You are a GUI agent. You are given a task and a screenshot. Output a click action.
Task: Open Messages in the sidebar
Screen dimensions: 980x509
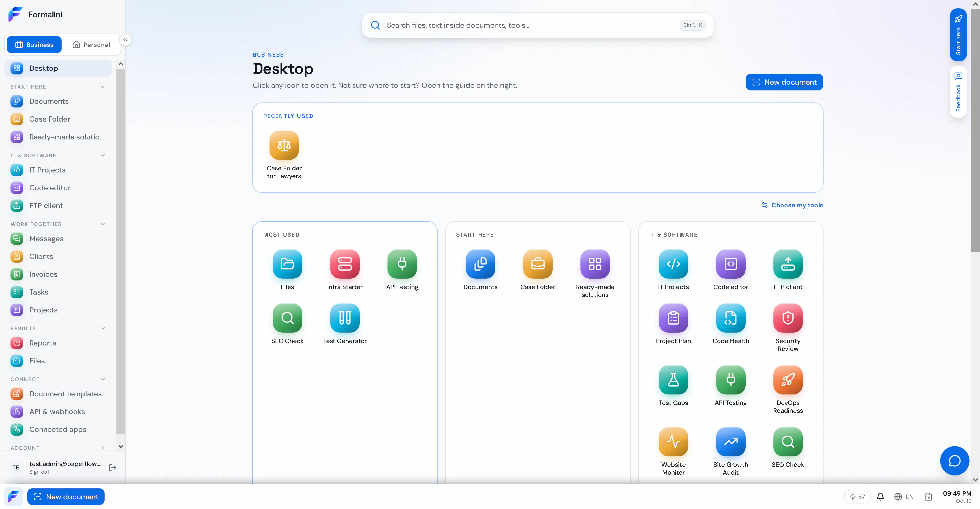[x=58, y=239]
